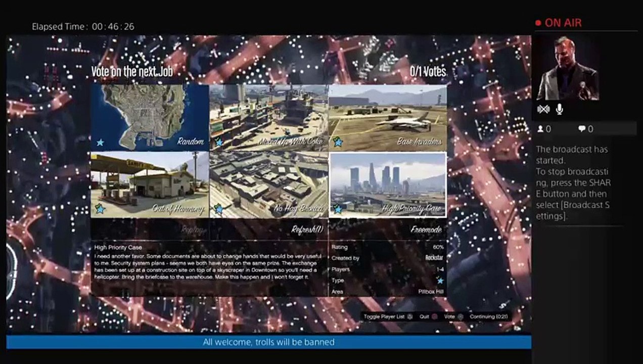Vote for the Mixed Up With Coke job

(x=268, y=117)
